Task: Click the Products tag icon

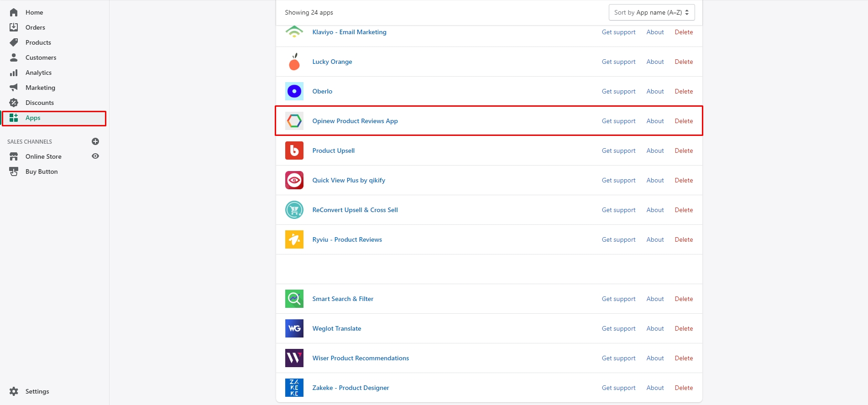Action: pos(14,42)
